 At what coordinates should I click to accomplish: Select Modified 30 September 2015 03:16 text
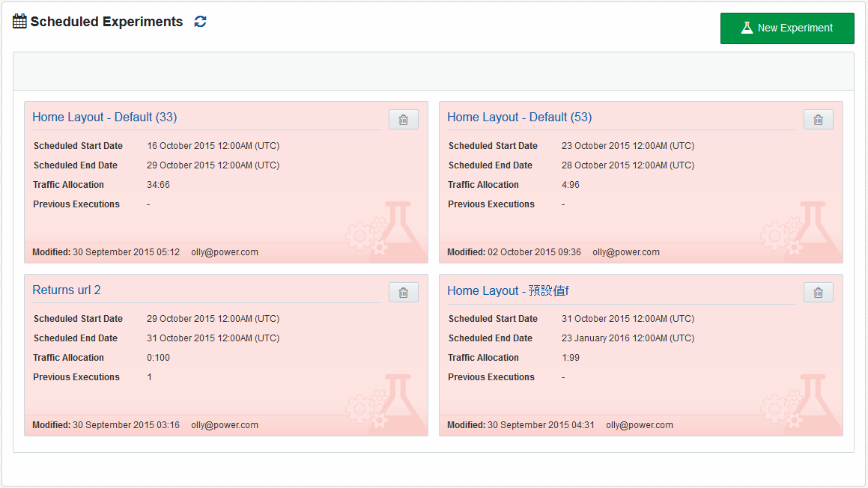(106, 425)
